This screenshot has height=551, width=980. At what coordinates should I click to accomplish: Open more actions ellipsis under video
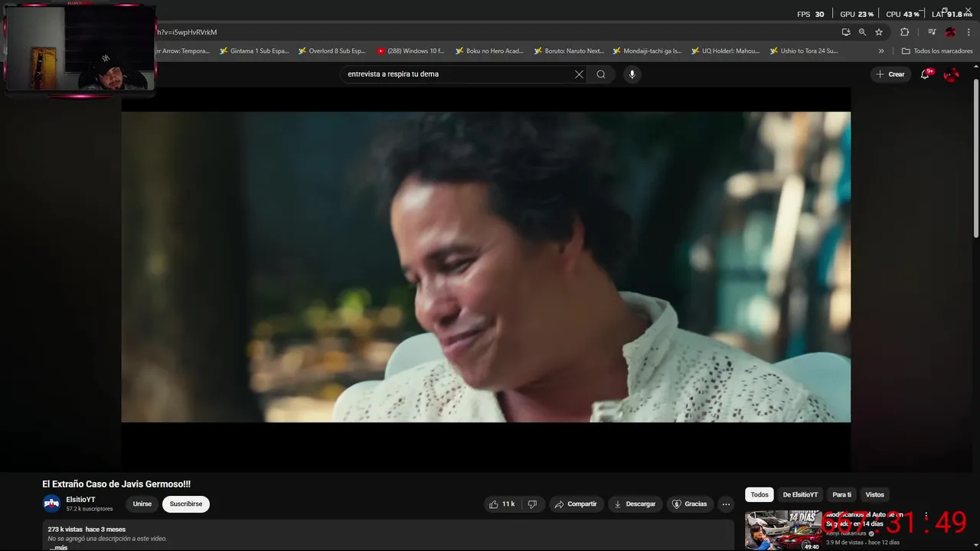tap(726, 504)
